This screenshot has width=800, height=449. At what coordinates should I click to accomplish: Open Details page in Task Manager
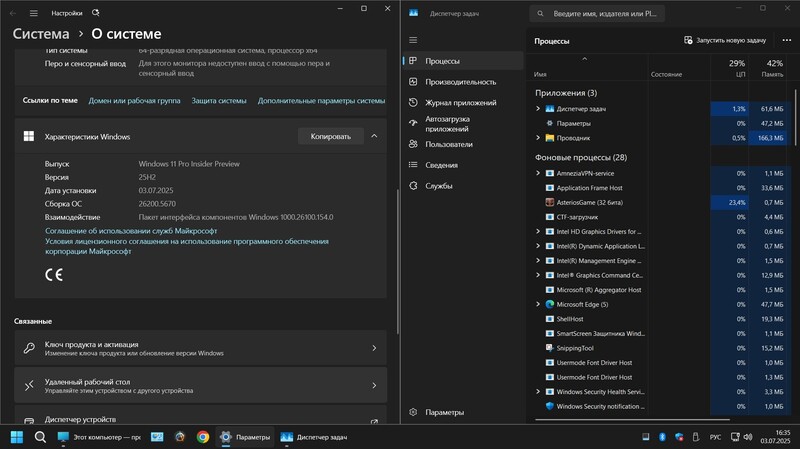click(x=463, y=165)
